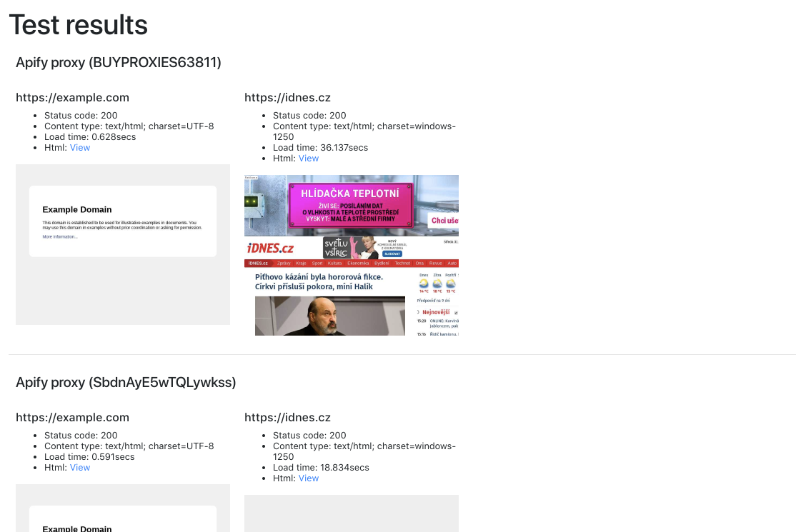This screenshot has width=796, height=532.
Task: Click the "Apify proxy (SbdnAyE5wTQLywkss)" heading
Action: click(x=126, y=382)
